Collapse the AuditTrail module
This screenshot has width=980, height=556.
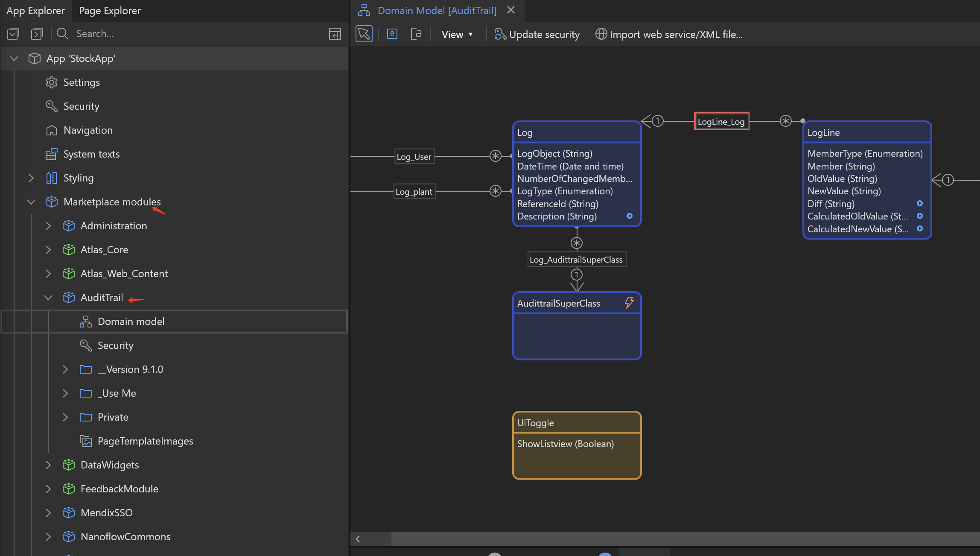click(x=48, y=298)
